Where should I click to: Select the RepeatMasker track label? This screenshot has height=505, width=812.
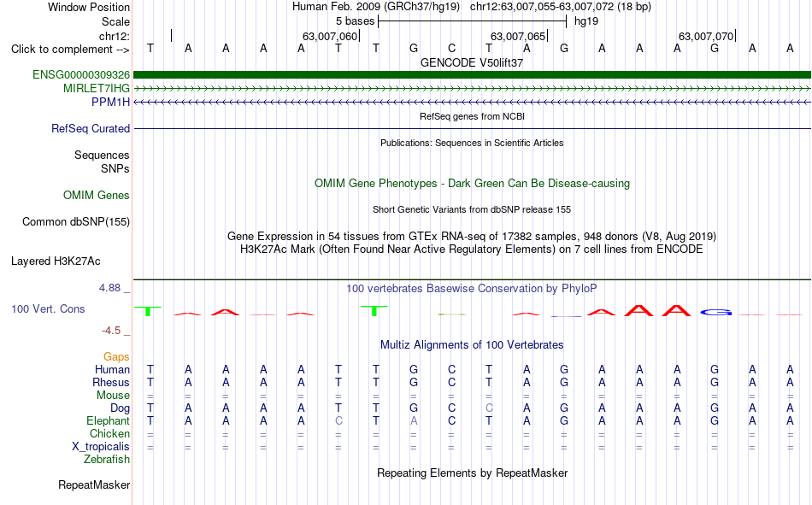[94, 485]
